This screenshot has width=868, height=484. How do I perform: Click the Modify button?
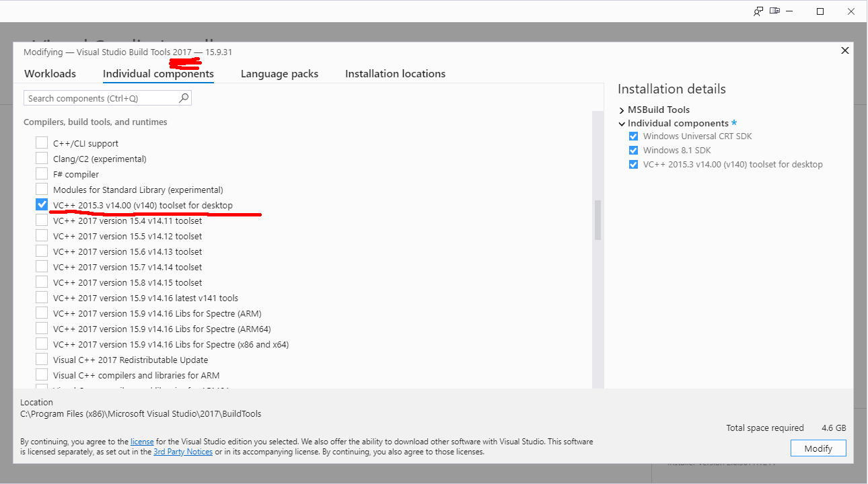pos(818,448)
